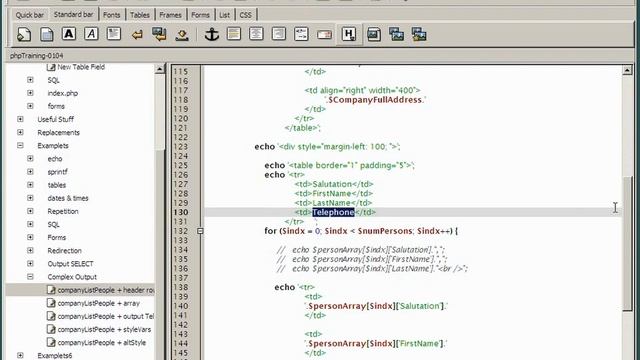Viewport: 640px width, 360px height.
Task: Insert non-breaking space icon
Action: [182, 35]
